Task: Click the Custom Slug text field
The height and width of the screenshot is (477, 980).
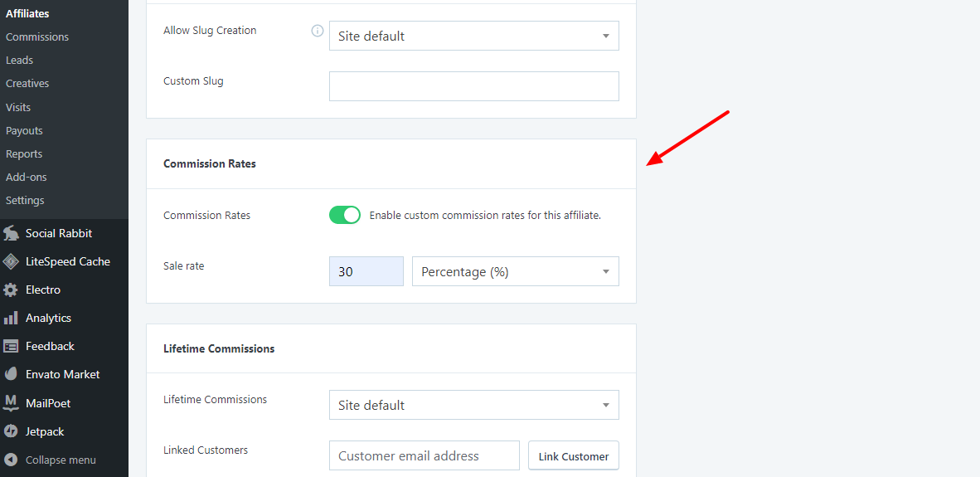Action: tap(473, 86)
